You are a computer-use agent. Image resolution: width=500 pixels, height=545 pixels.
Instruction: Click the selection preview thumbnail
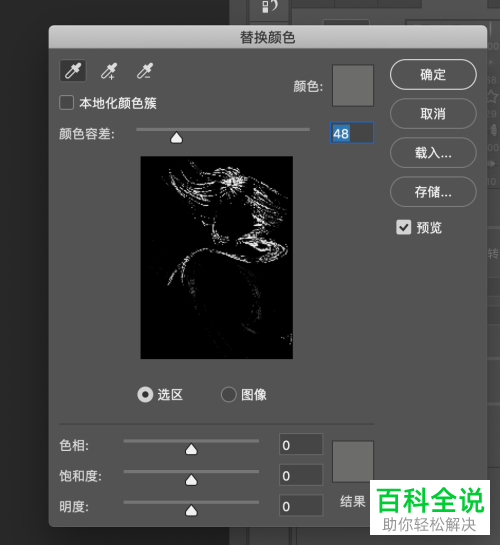pyautogui.click(x=216, y=258)
